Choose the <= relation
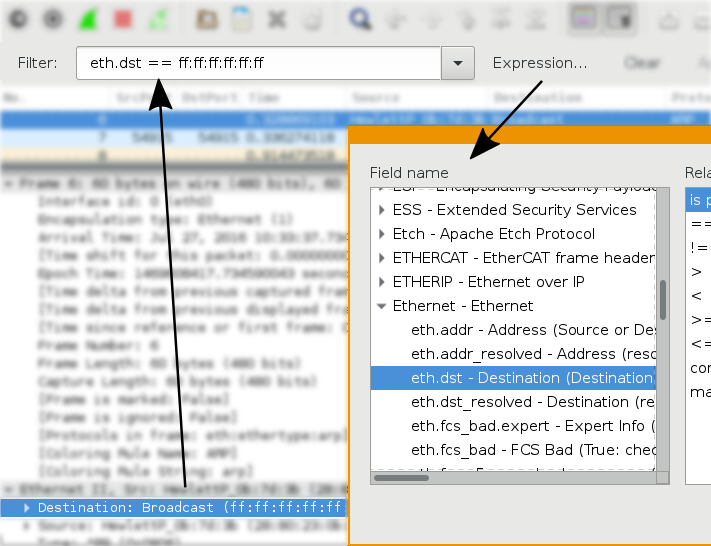Screen dimensions: 711x546 point(700,344)
